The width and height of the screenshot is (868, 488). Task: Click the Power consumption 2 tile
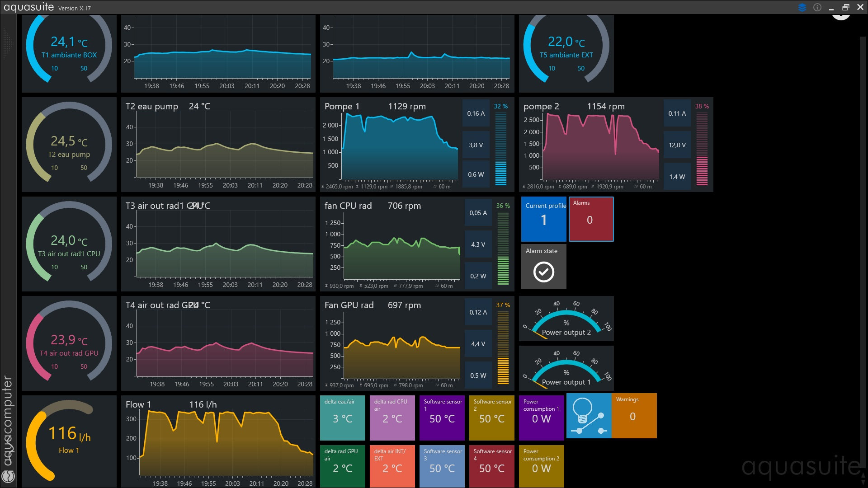541,465
